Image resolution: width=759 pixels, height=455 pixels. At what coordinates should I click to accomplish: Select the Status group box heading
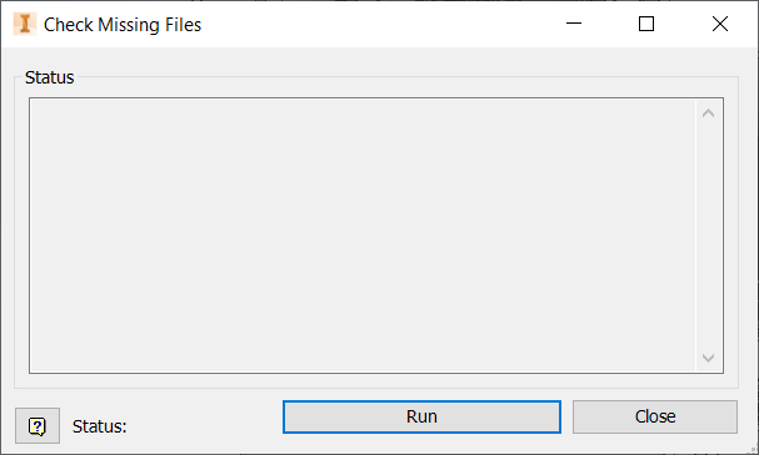(x=49, y=77)
